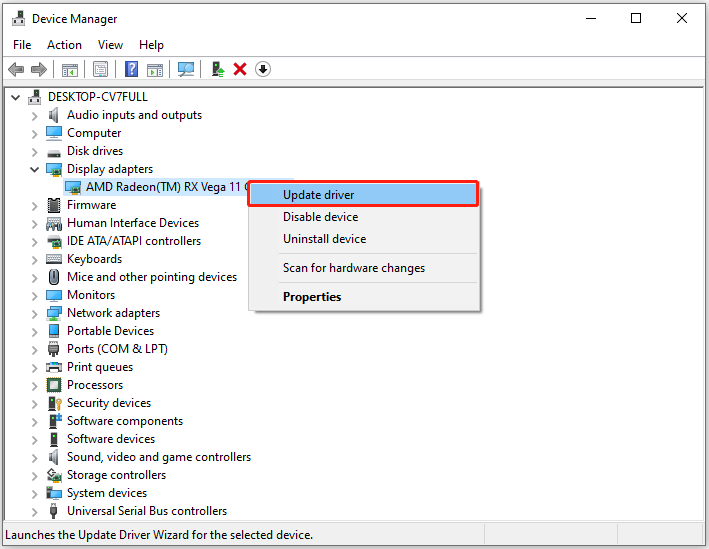Collapse the DESKTOP-CV7FULL root node

(x=16, y=97)
